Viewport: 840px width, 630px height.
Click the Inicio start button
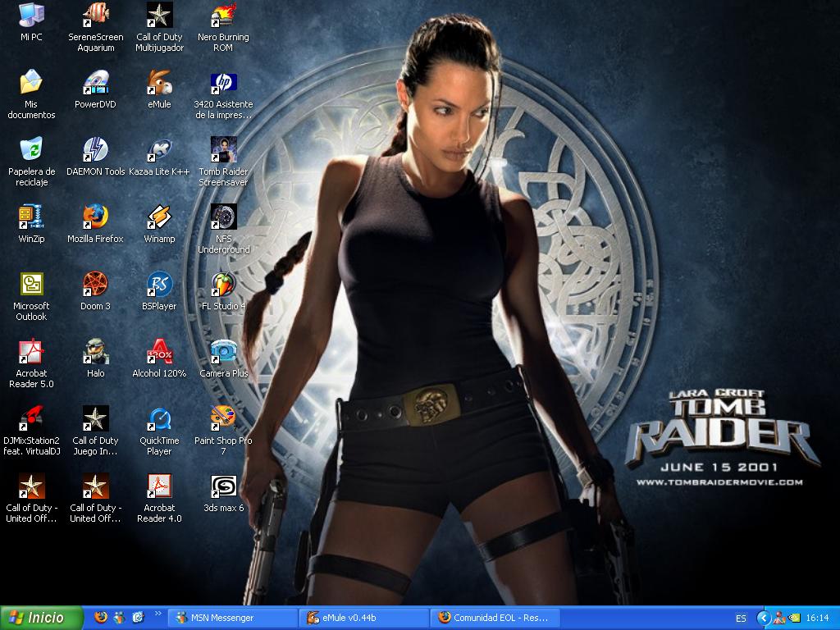click(43, 618)
